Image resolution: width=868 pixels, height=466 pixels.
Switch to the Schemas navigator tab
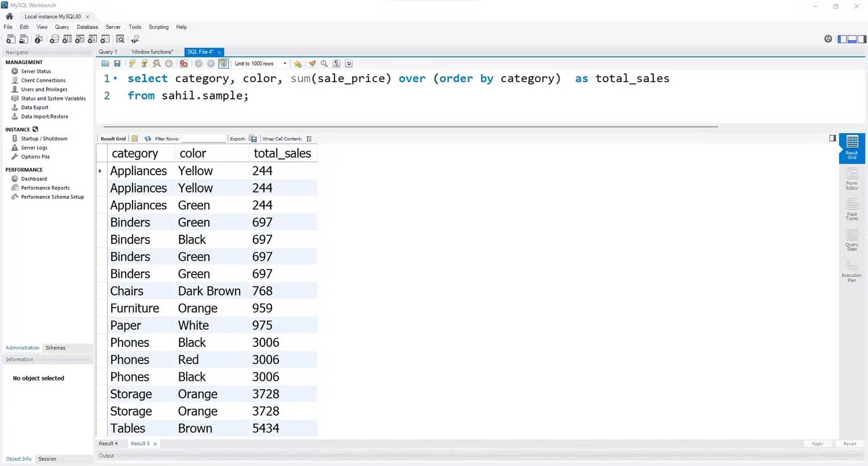coord(56,348)
